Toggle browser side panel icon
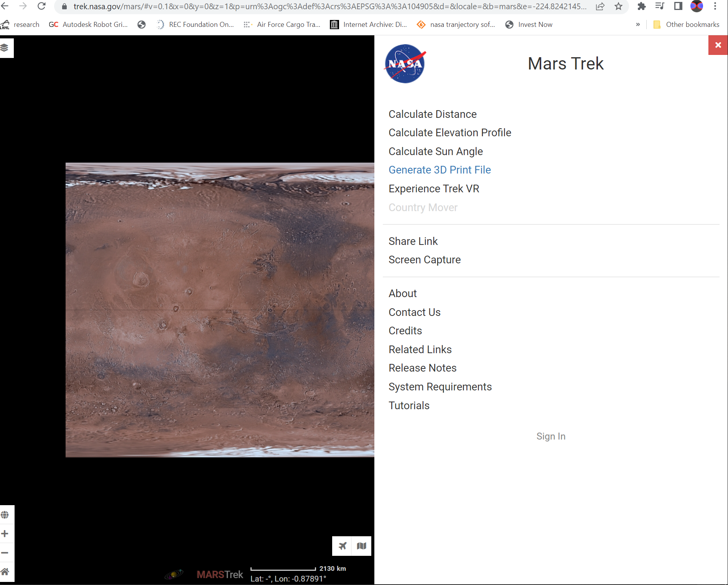This screenshot has height=585, width=728. point(678,6)
